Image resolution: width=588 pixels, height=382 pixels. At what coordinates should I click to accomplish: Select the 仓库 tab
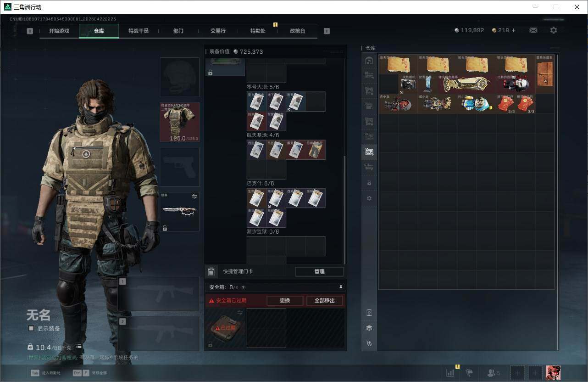coord(99,31)
